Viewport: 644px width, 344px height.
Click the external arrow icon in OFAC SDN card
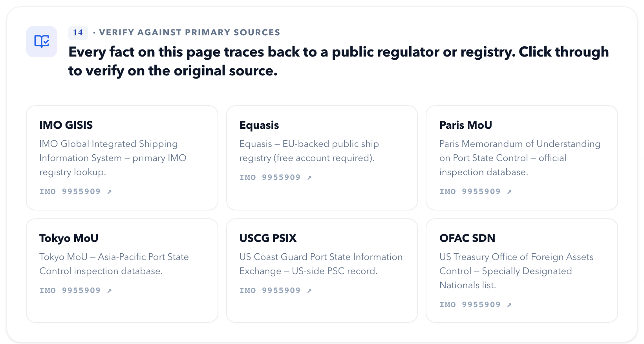coord(509,305)
